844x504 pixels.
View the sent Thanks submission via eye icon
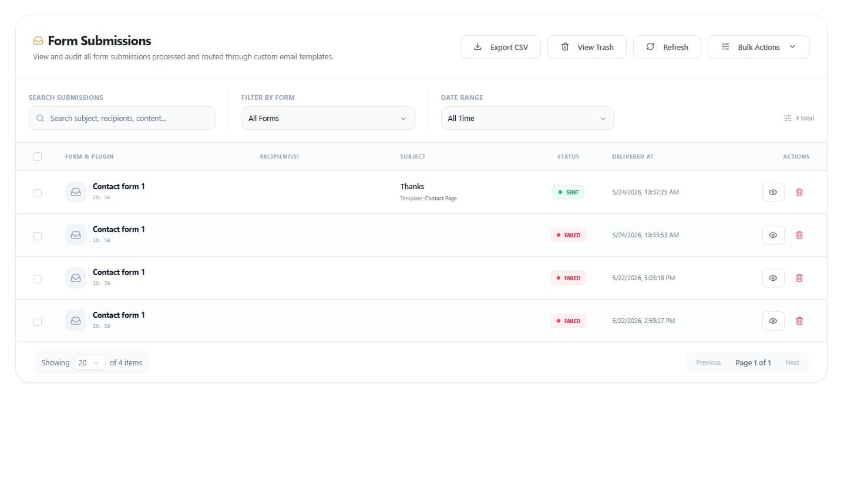pos(773,192)
